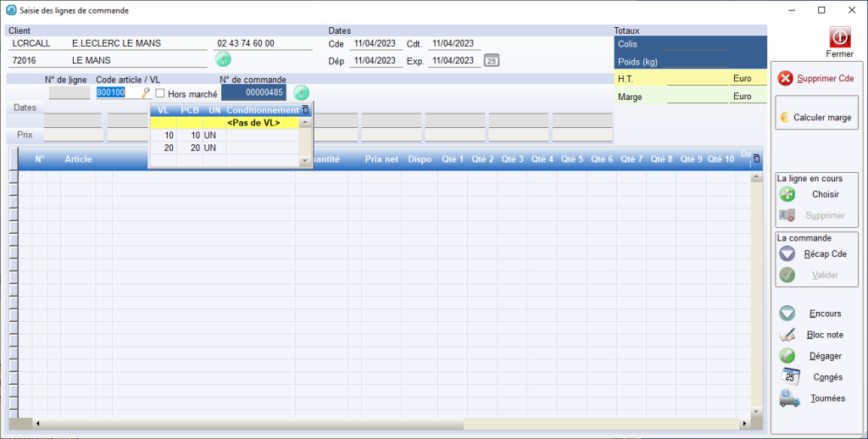Open Tournées delivery truck icon
868x439 pixels.
788,398
